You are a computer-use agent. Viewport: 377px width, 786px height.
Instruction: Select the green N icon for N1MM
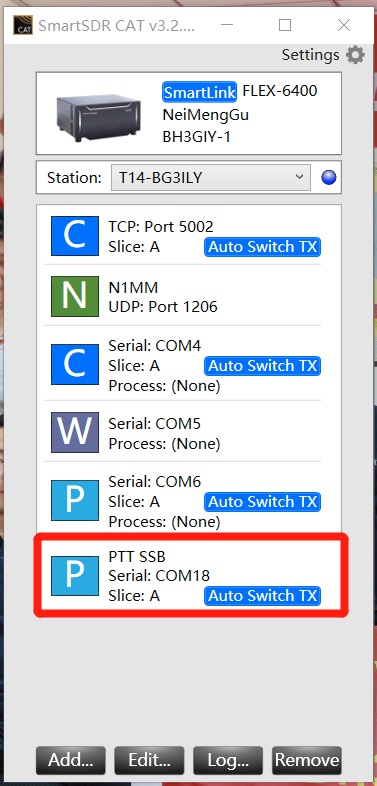(x=75, y=297)
